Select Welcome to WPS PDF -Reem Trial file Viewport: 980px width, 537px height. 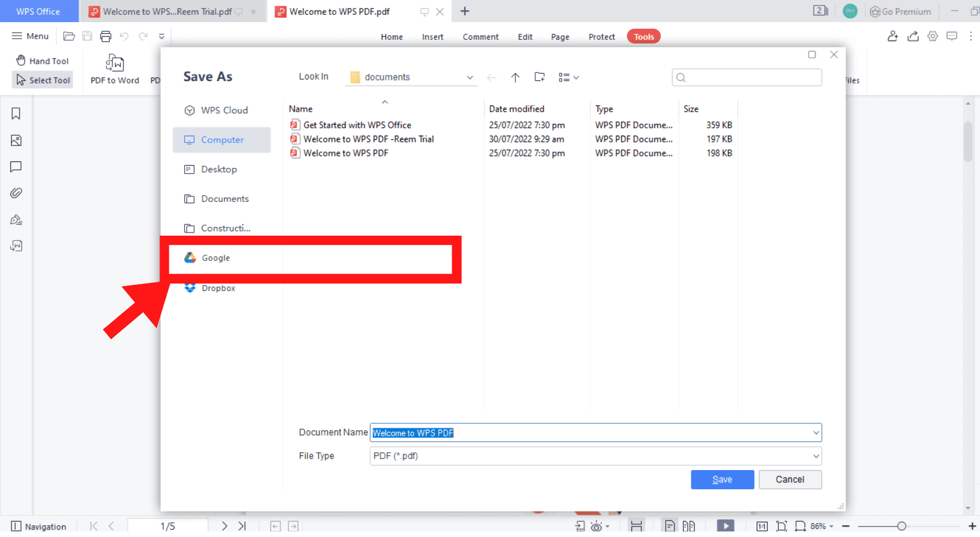coord(368,139)
